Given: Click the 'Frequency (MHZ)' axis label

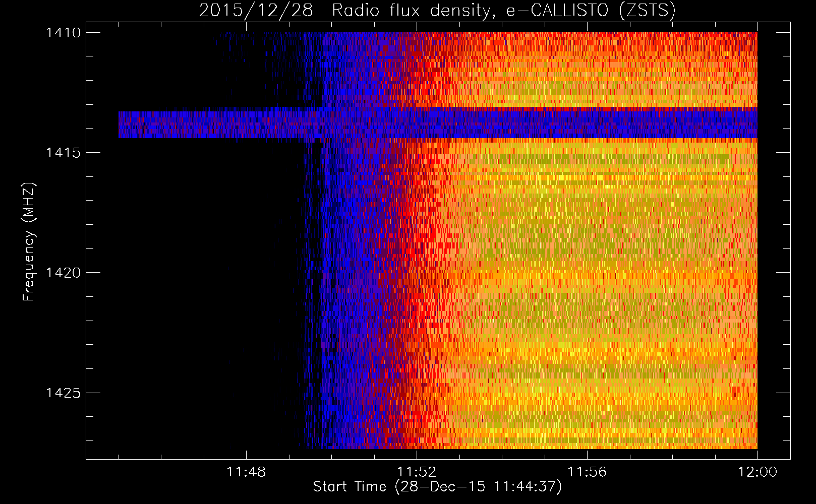Looking at the screenshot, I should 29,242.
